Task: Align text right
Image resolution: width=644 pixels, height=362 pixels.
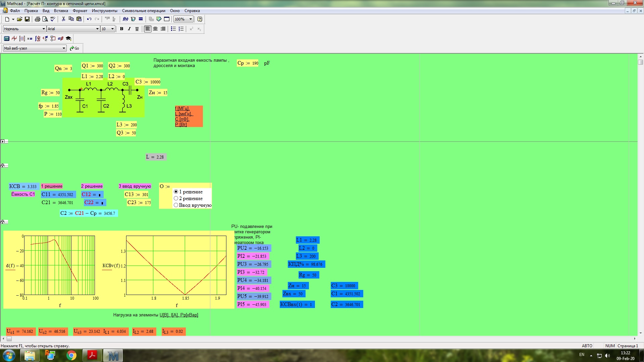Action: tap(163, 29)
